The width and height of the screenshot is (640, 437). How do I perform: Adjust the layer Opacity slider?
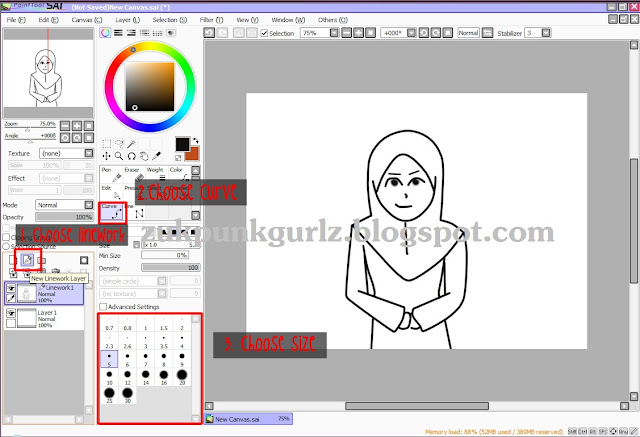click(x=64, y=217)
